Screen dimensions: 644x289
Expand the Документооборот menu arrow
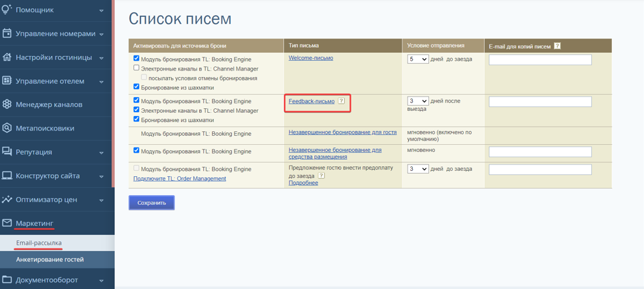[x=101, y=281]
